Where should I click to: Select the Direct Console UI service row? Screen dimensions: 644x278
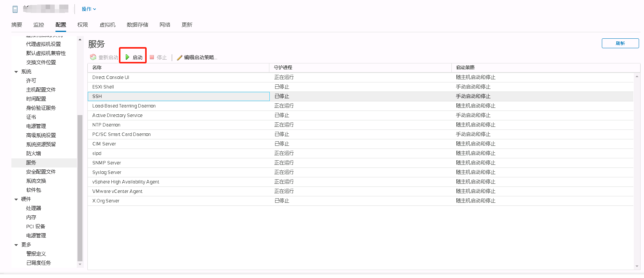point(361,77)
